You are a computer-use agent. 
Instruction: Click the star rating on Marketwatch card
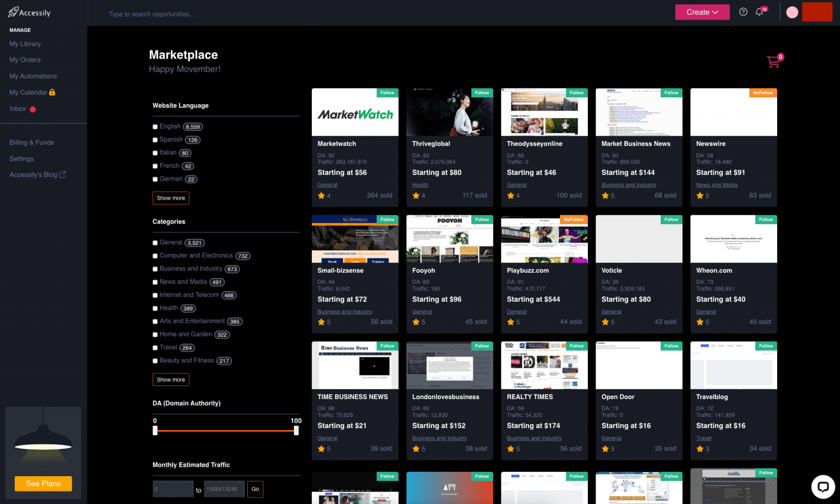click(x=321, y=196)
